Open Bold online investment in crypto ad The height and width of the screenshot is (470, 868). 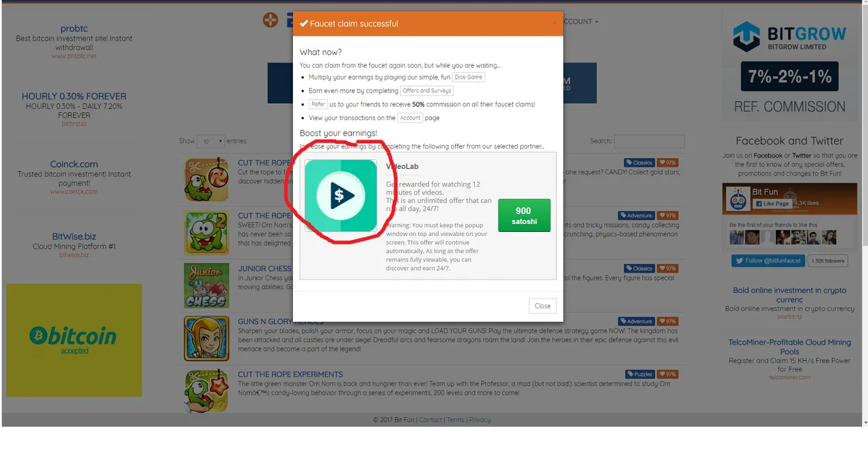point(789,294)
